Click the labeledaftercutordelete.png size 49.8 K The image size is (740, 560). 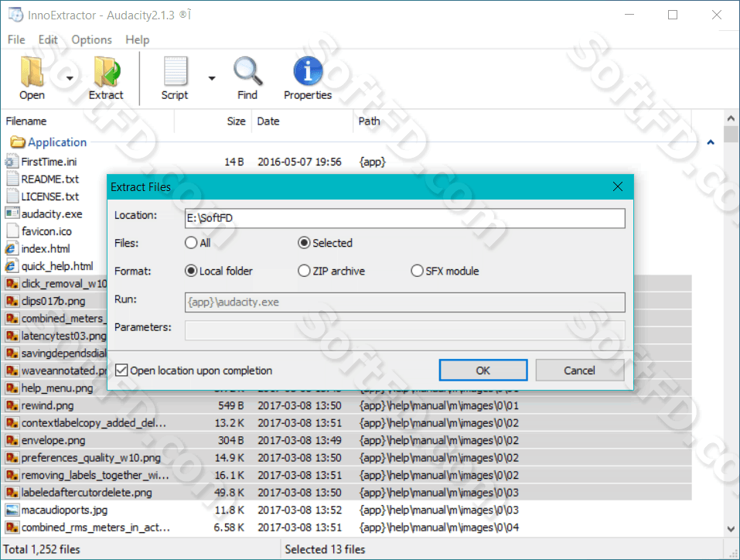[x=230, y=493]
